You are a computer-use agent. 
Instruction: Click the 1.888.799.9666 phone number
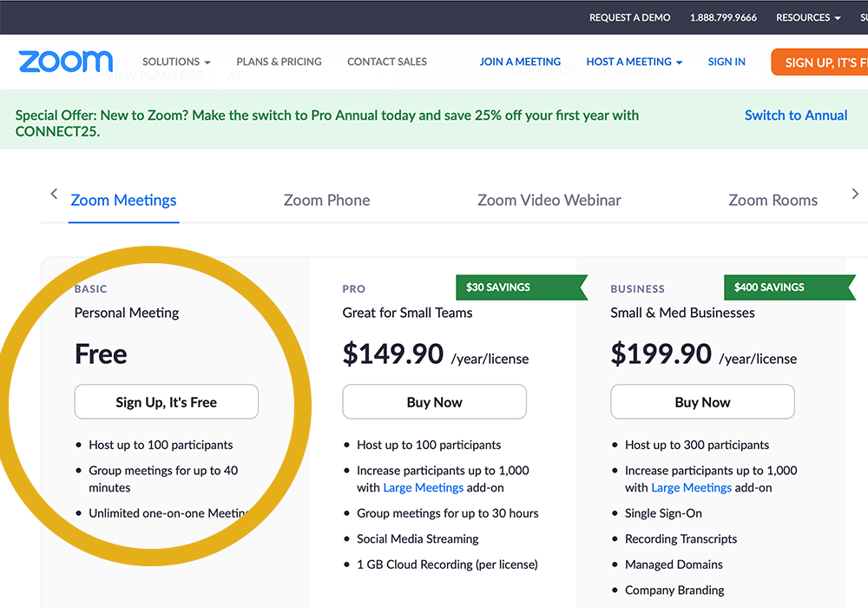click(x=723, y=17)
